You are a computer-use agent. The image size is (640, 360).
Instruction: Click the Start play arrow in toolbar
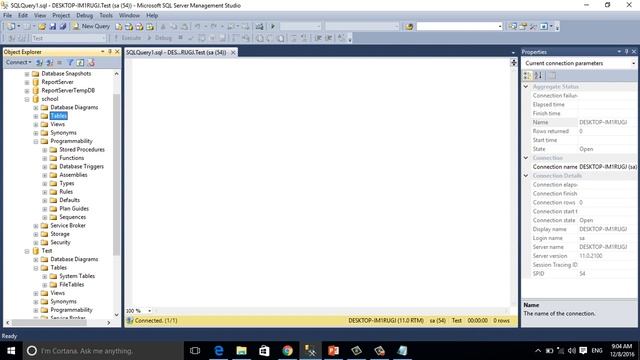[273, 27]
